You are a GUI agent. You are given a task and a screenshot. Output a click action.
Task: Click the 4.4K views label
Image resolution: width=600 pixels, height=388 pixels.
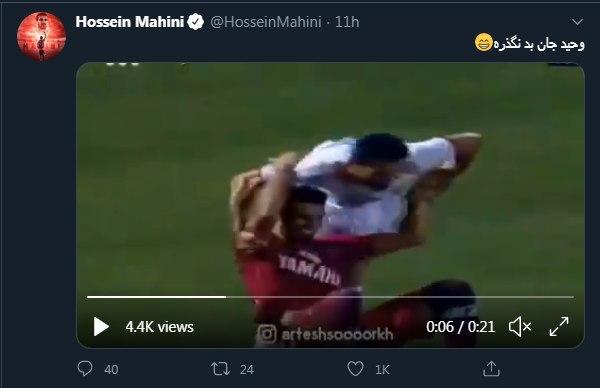click(160, 327)
